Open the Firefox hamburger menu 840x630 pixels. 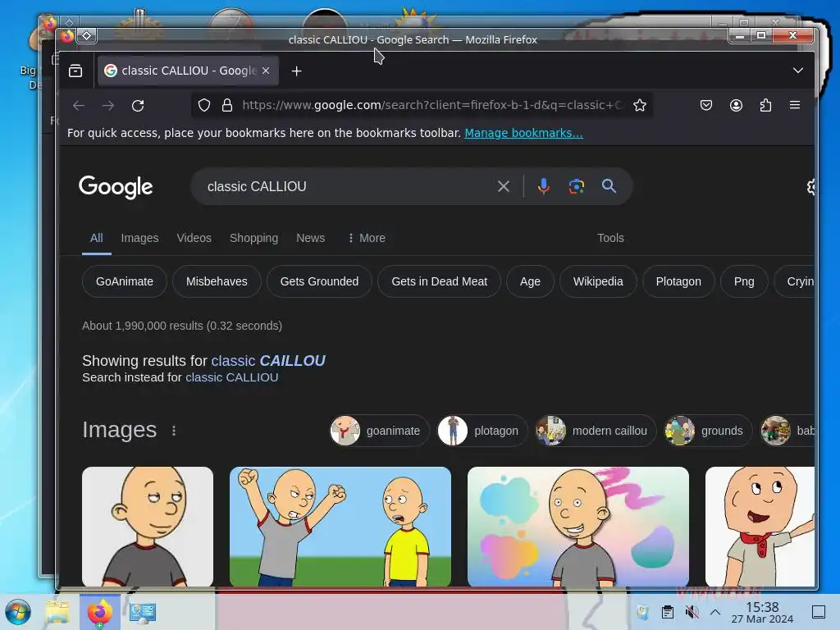[795, 105]
